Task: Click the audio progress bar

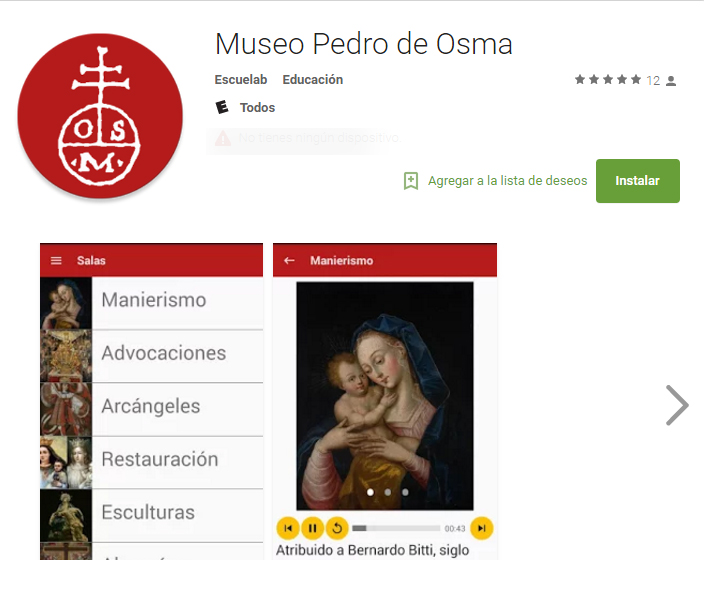Action: (x=396, y=528)
